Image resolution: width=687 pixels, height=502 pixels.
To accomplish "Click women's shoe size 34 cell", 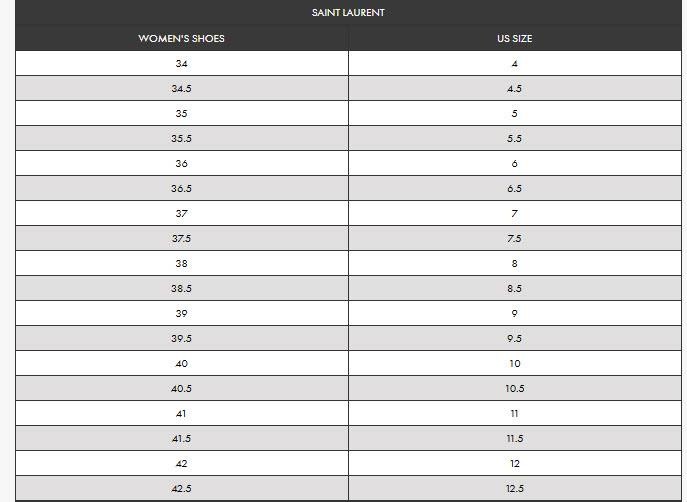I will point(181,64).
